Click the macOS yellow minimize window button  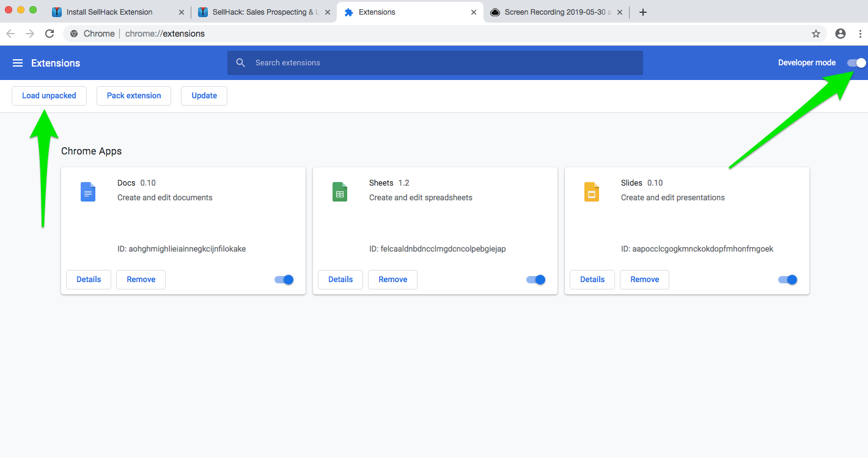tap(21, 10)
